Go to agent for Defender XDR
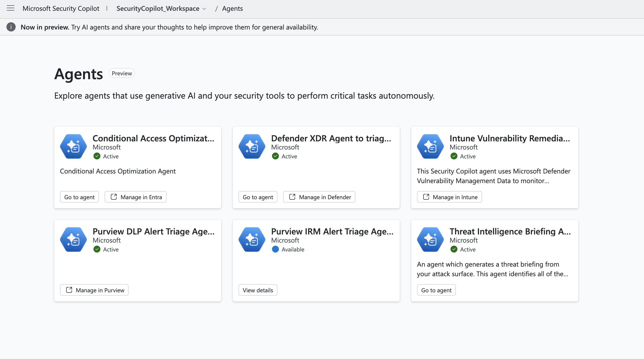 [x=258, y=197]
